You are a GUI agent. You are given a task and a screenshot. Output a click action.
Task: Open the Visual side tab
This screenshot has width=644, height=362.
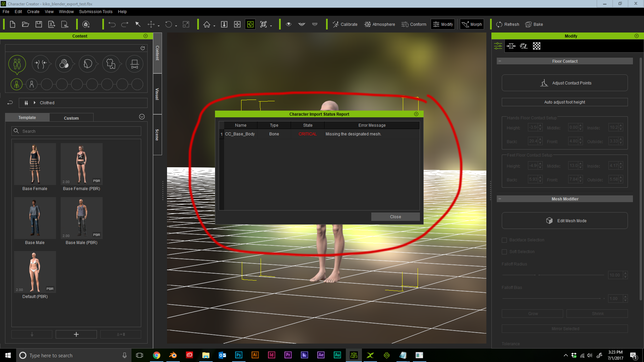tap(157, 94)
